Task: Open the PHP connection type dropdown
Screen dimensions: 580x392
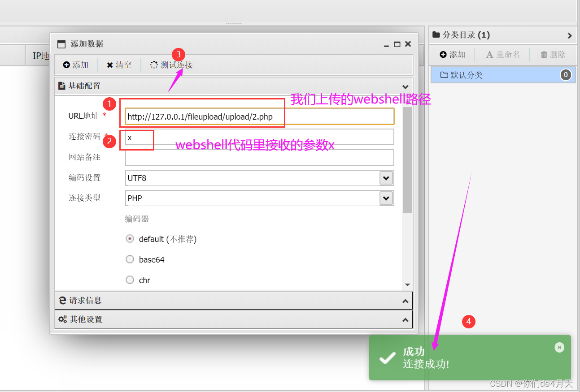Action: [x=386, y=198]
